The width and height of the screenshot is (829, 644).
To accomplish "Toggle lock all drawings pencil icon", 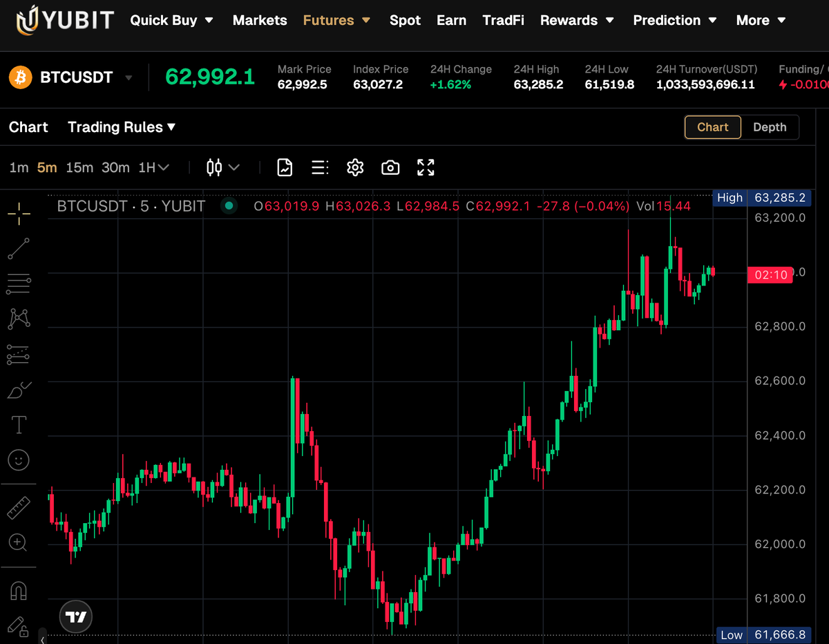I will [19, 626].
